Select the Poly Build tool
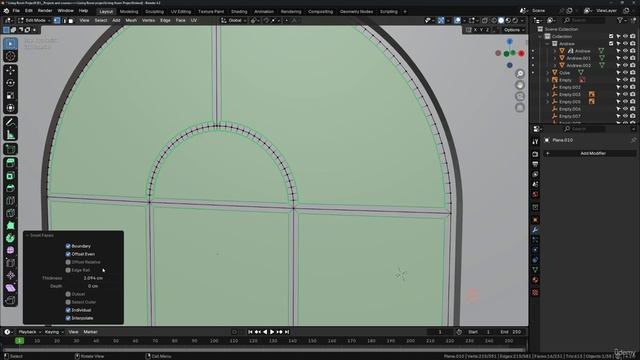640x360 pixels. pyautogui.click(x=11, y=225)
